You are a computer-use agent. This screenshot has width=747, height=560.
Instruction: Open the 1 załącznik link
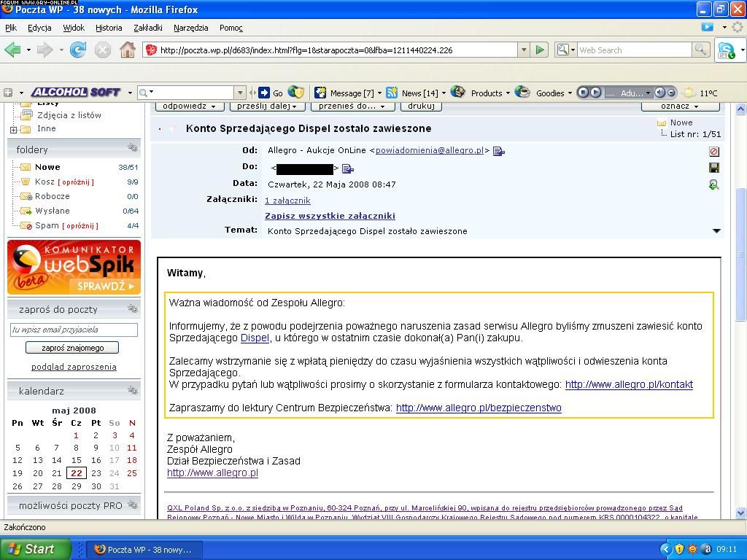point(287,201)
